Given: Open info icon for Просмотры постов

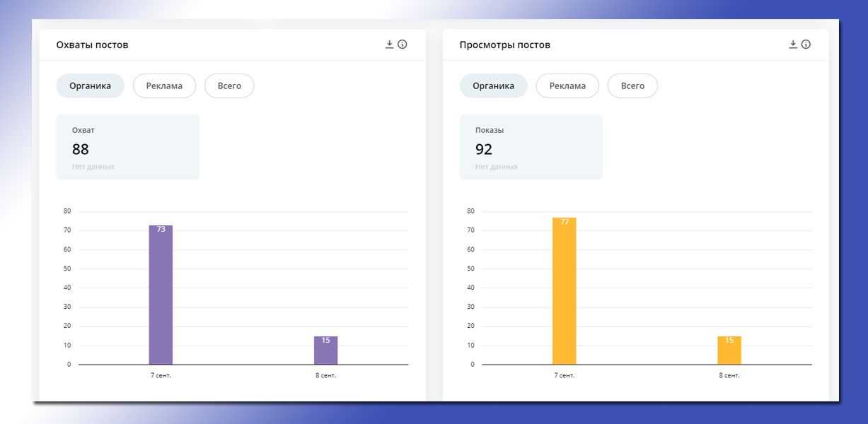Looking at the screenshot, I should 806,45.
